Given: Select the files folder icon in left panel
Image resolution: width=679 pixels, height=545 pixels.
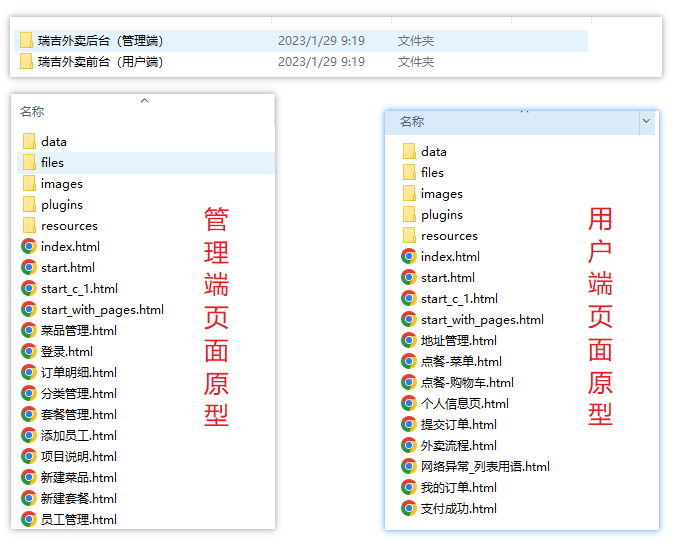Looking at the screenshot, I should tap(29, 162).
